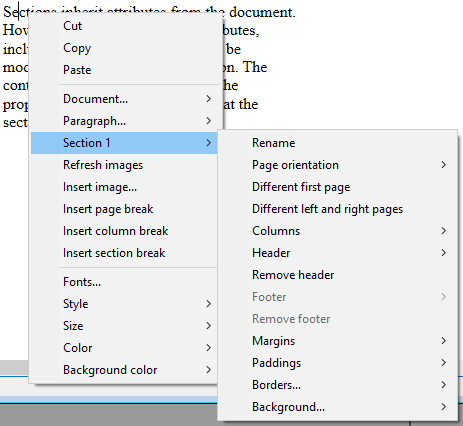The height and width of the screenshot is (426, 463).
Task: Select Insert page break
Action: pos(124,209)
